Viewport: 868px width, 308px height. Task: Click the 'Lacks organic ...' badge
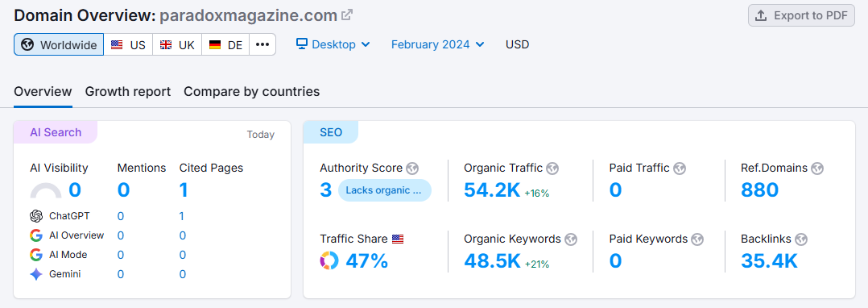385,190
